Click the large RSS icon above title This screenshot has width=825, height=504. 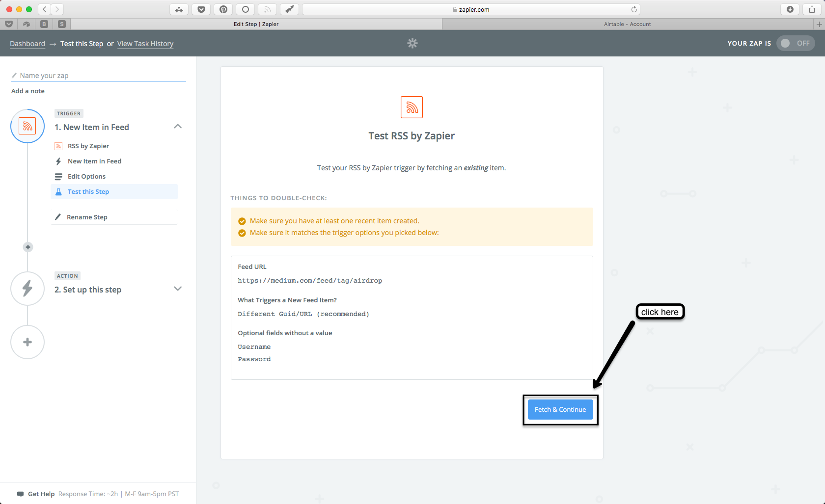412,107
